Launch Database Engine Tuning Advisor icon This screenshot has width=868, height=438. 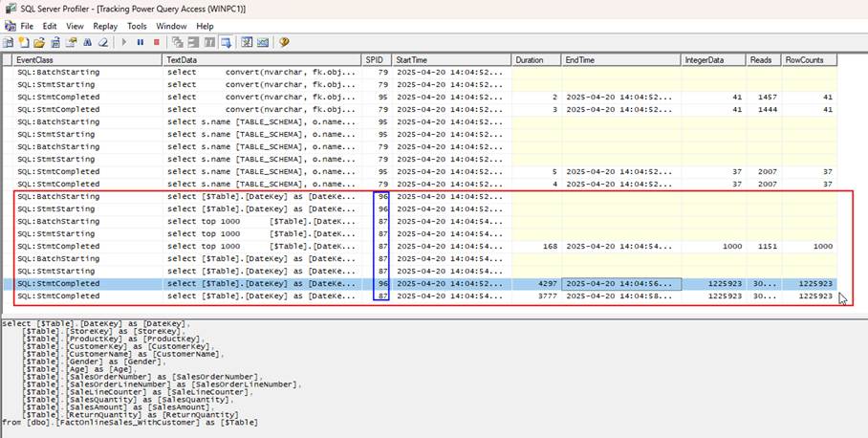(247, 42)
